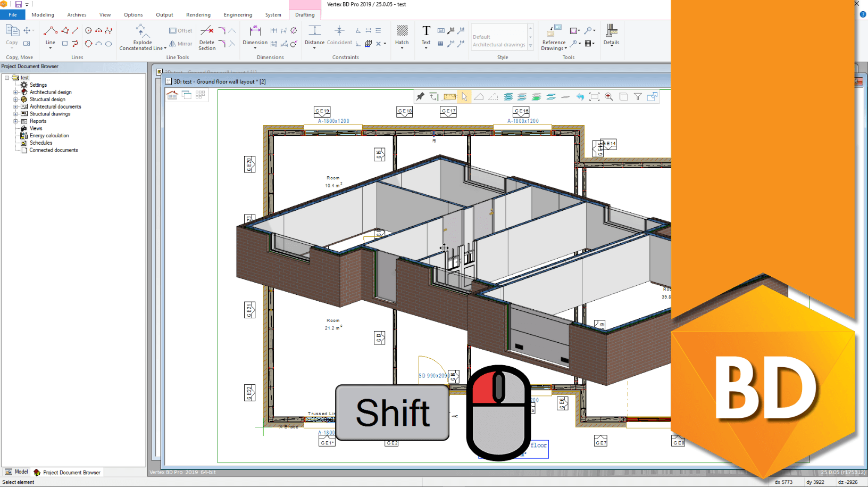Select the Details tool icon
This screenshot has height=487, width=868.
tap(611, 35)
